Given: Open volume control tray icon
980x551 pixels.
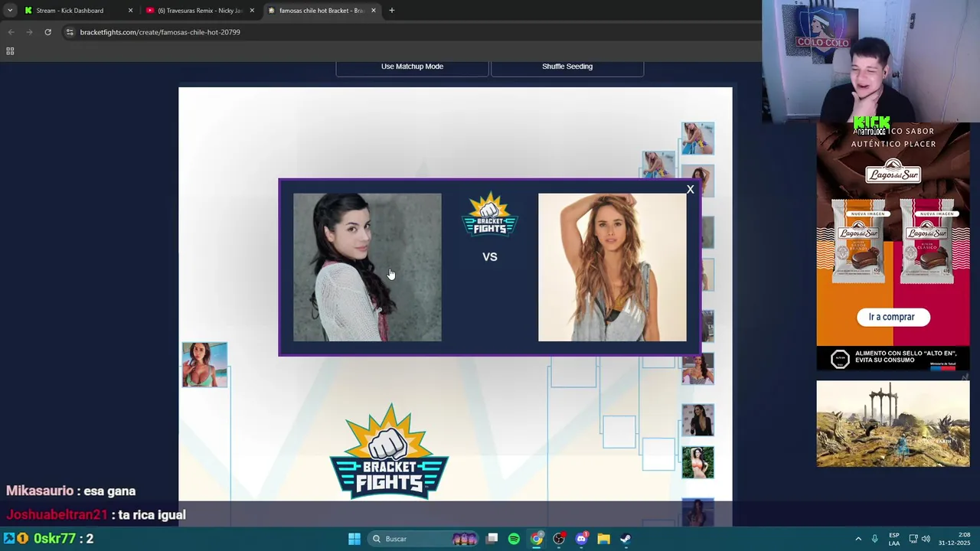Looking at the screenshot, I should pyautogui.click(x=926, y=539).
